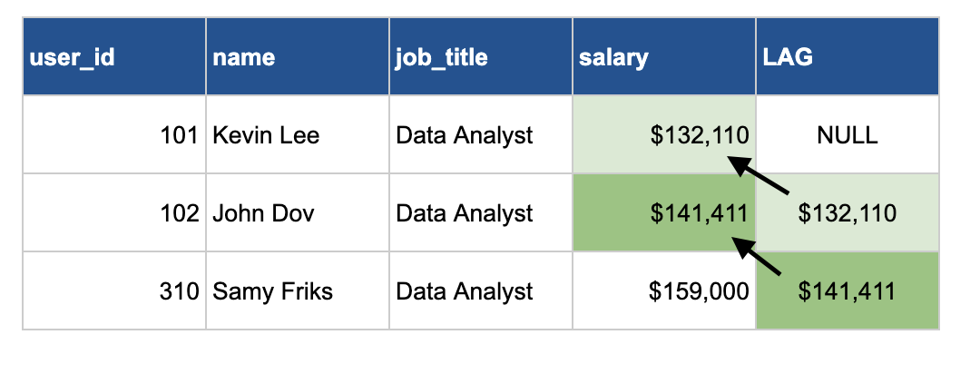The height and width of the screenshot is (374, 980).
Task: Click the name column header
Action: coord(297,57)
